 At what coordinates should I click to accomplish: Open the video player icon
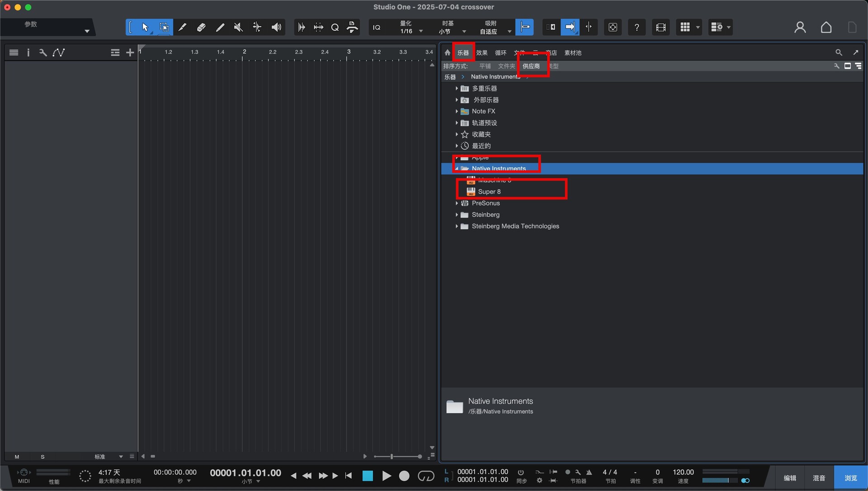pos(660,27)
